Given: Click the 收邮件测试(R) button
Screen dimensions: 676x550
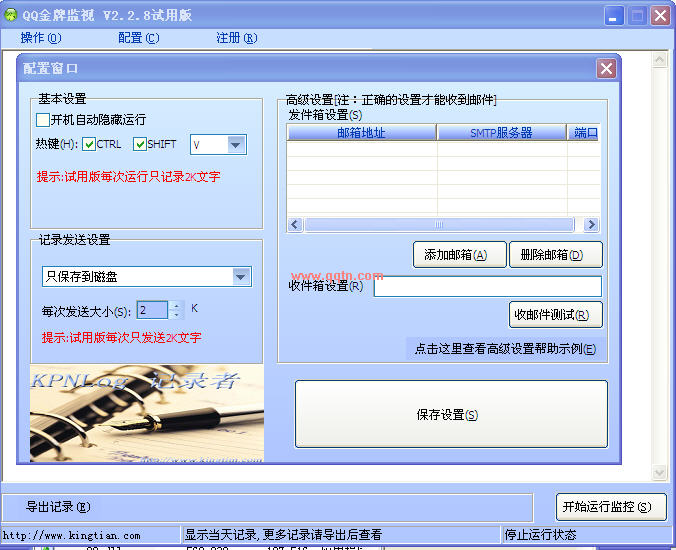Looking at the screenshot, I should coord(556,315).
